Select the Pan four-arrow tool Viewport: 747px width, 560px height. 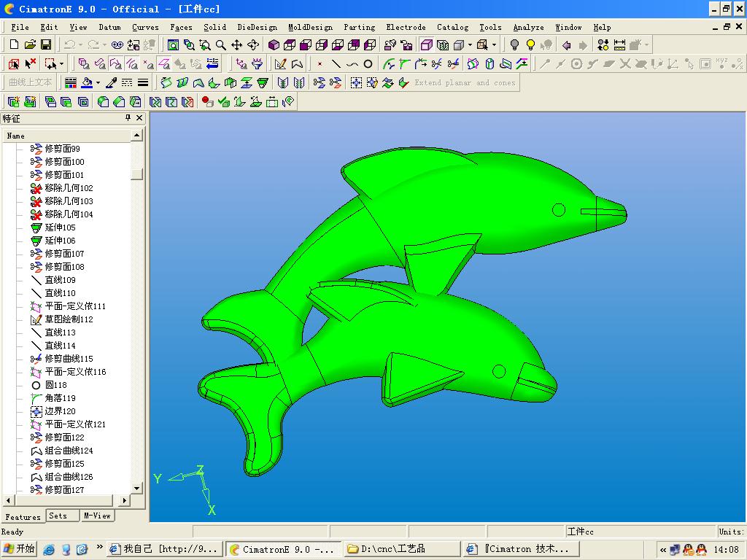237,44
